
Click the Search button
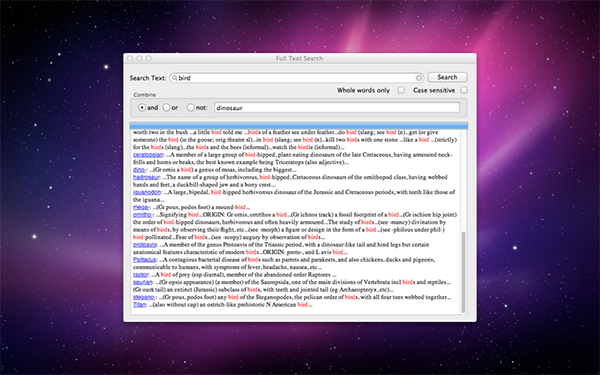click(447, 77)
